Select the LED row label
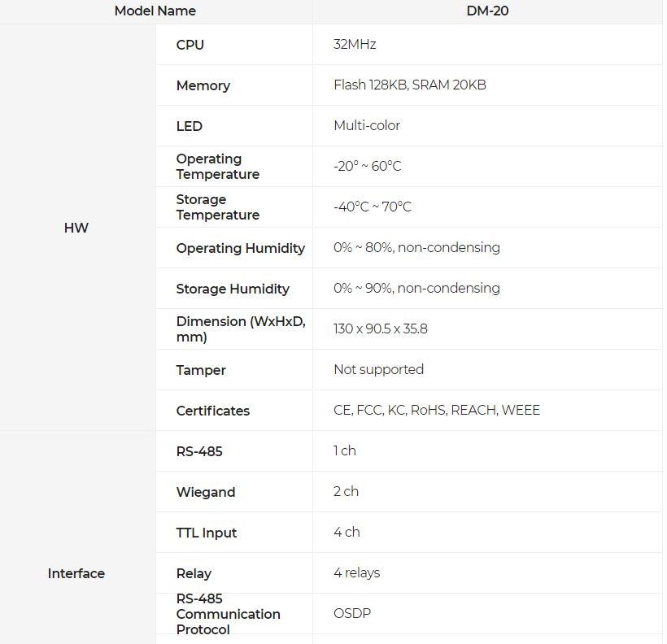 coord(190,126)
